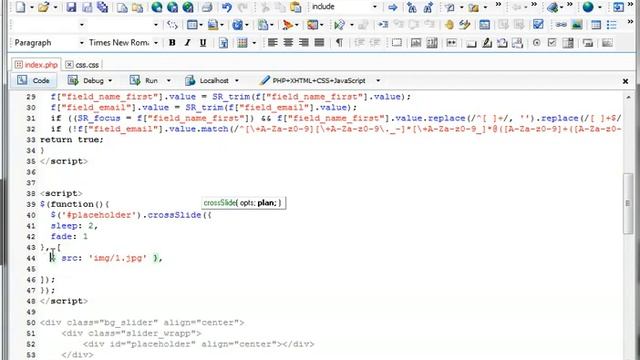Click the vertical scrollbar thumb
Image resolution: width=640 pixels, height=360 pixels.
tap(628, 203)
